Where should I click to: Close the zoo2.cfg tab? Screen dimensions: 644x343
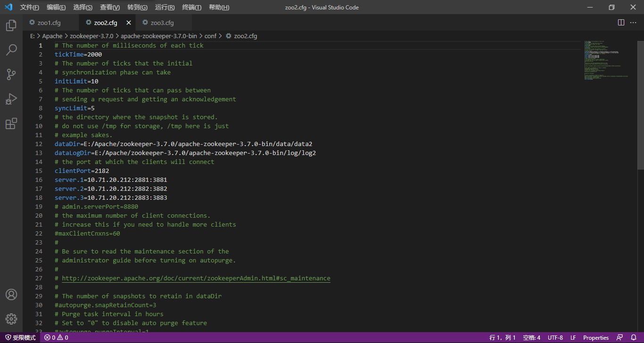click(x=129, y=23)
